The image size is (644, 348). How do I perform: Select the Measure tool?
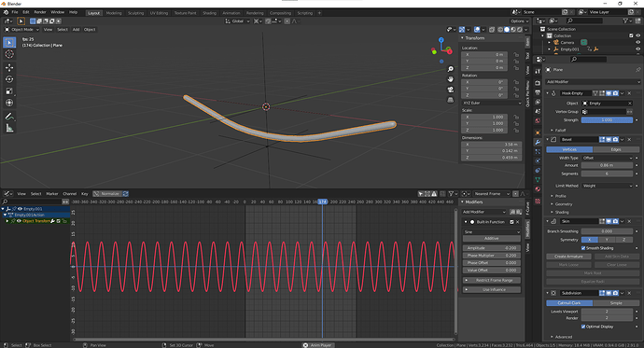(x=9, y=129)
